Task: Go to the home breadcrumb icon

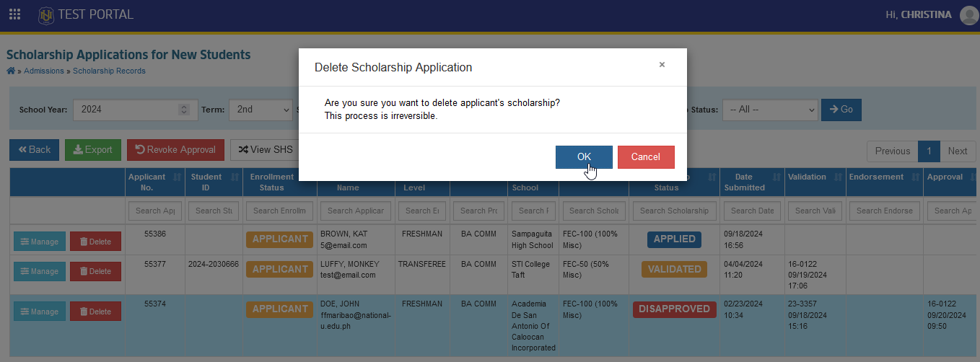Action: pyautogui.click(x=11, y=71)
